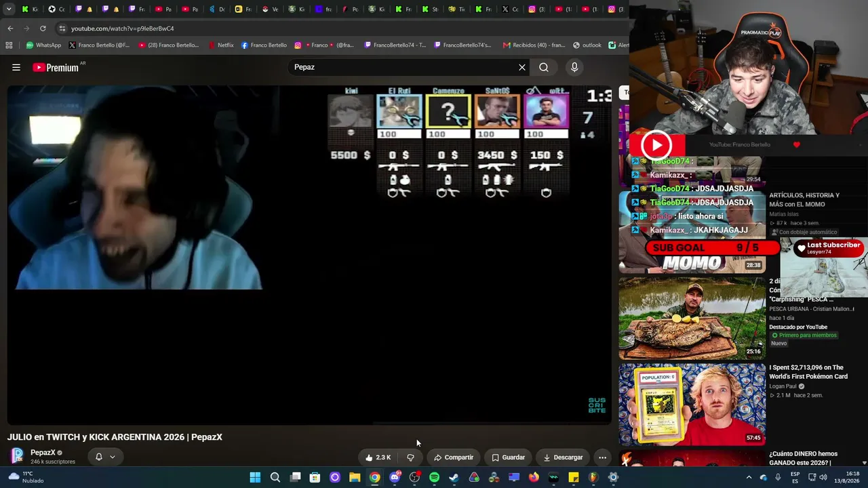
Task: Like the video with thumbs up
Action: point(378,457)
